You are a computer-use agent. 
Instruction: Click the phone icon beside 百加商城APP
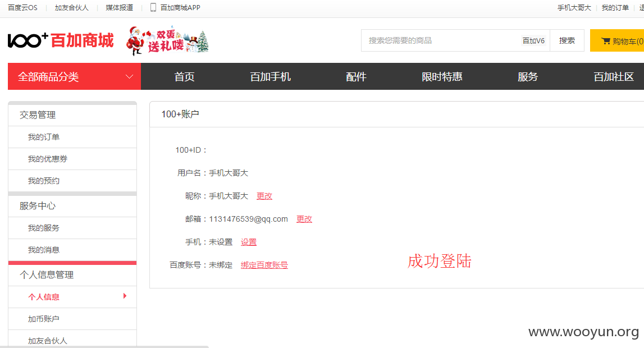(x=153, y=7)
